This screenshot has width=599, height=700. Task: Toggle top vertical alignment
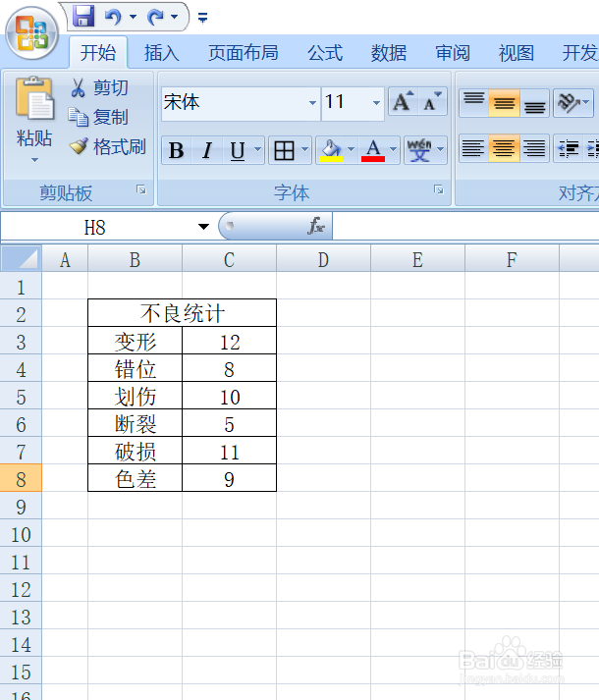click(x=474, y=103)
